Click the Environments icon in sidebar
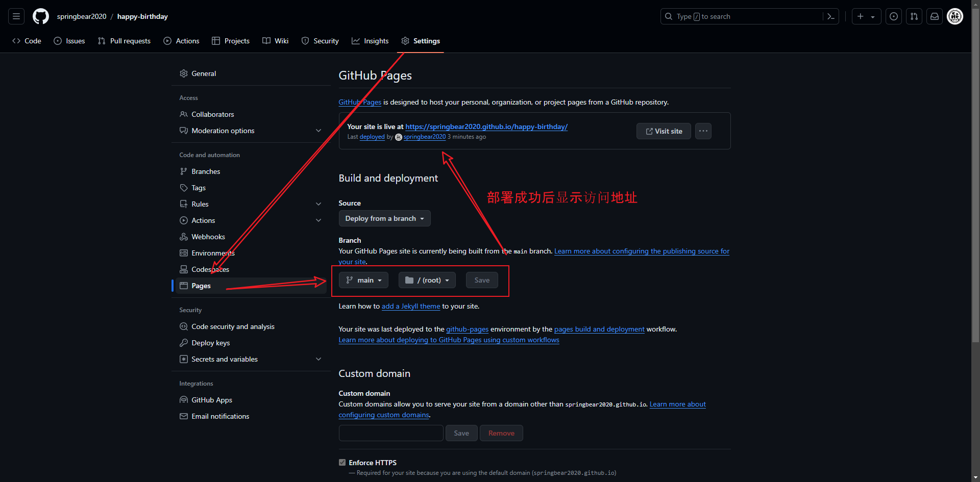 184,253
